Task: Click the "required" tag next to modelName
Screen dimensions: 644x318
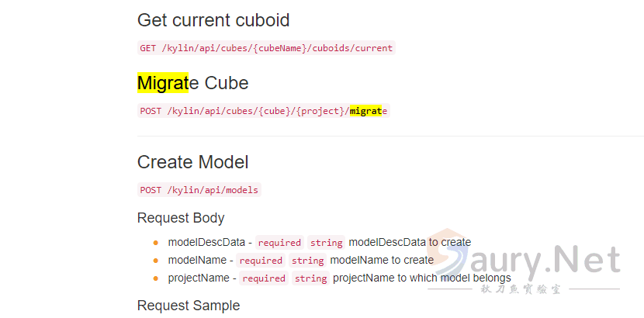Action: 261,261
